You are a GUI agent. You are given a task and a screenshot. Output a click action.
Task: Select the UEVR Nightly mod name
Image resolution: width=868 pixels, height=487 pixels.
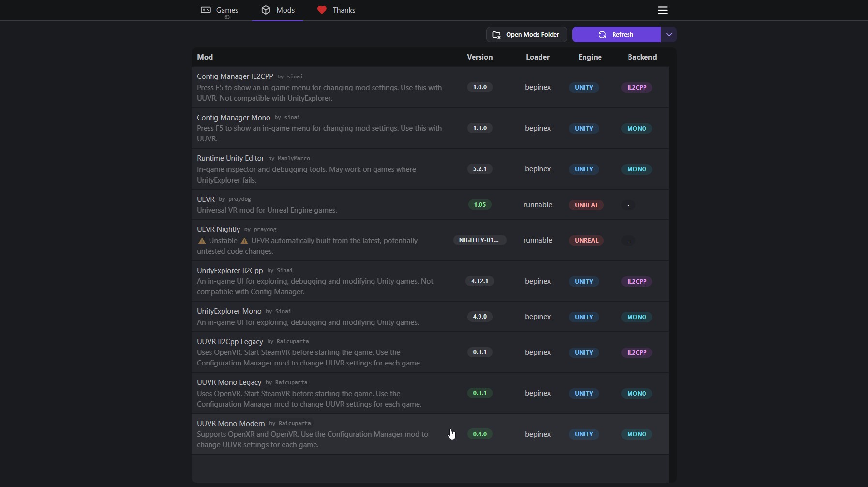coord(218,229)
